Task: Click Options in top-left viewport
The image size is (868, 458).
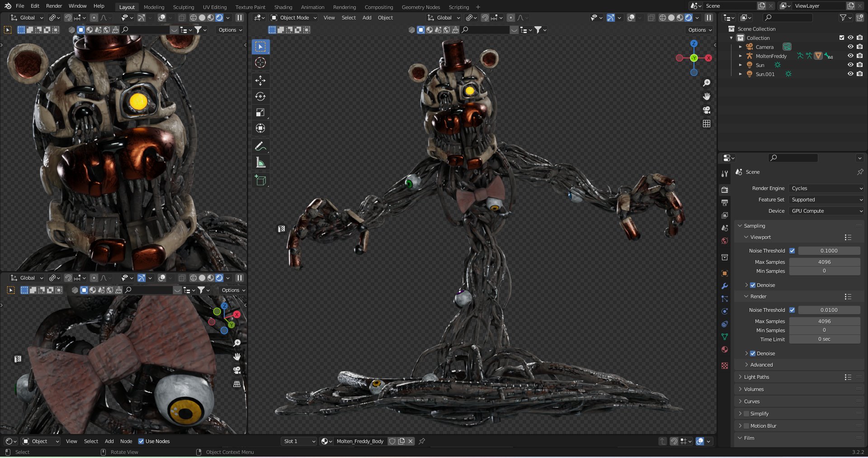Action: [x=230, y=30]
